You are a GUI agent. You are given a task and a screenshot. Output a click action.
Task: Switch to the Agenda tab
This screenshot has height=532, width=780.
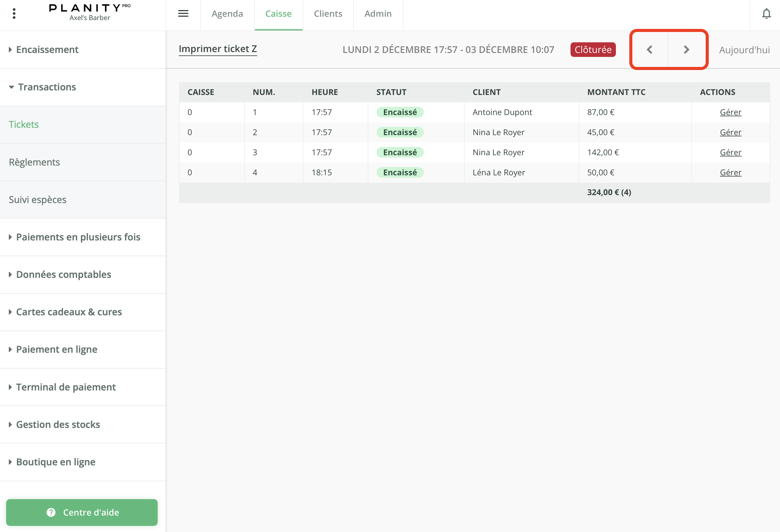[227, 14]
